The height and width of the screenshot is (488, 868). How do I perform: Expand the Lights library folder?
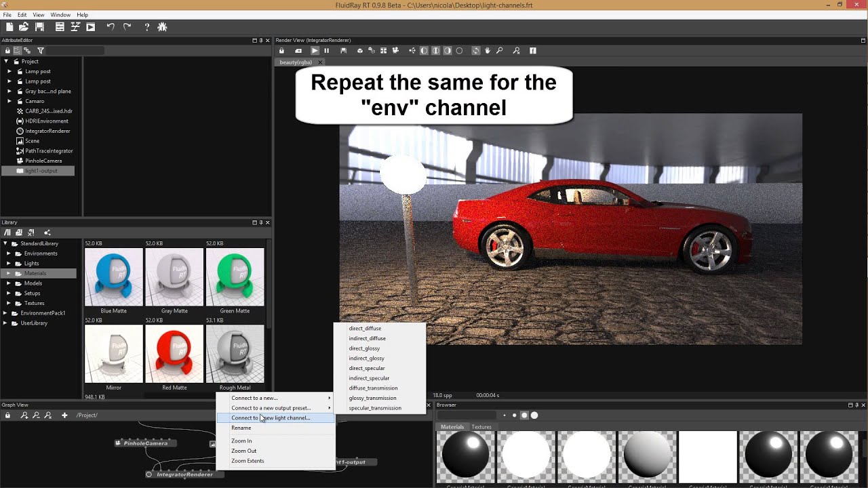click(x=9, y=263)
